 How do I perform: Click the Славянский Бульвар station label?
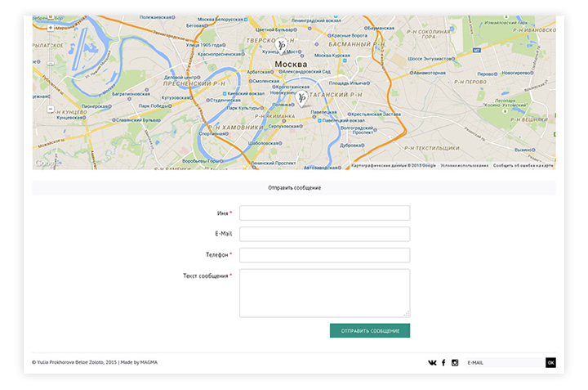point(136,120)
